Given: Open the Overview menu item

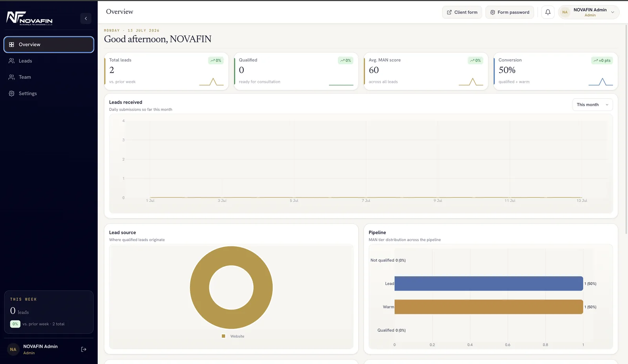Looking at the screenshot, I should pyautogui.click(x=49, y=44).
